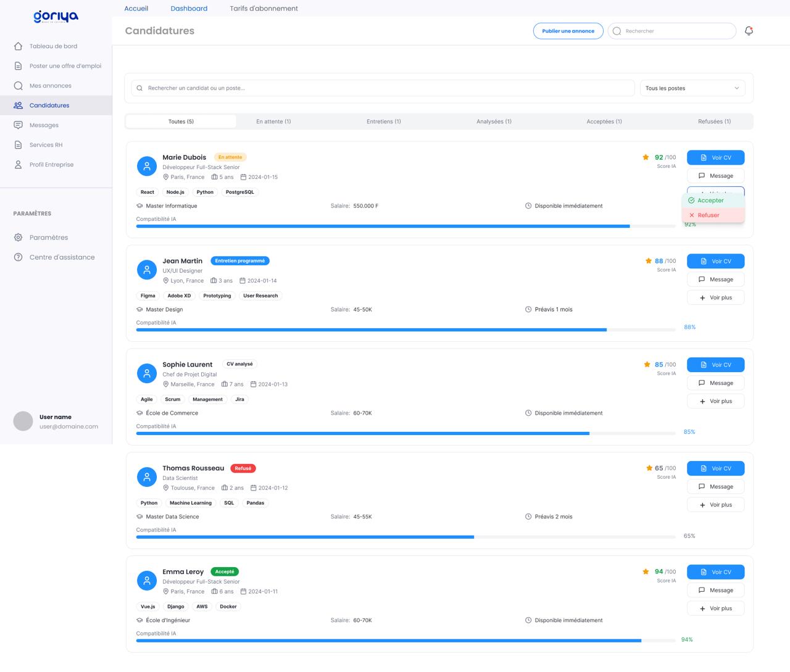790x672 pixels.
Task: Click the magnifier icon in top search bar
Action: pyautogui.click(x=617, y=31)
